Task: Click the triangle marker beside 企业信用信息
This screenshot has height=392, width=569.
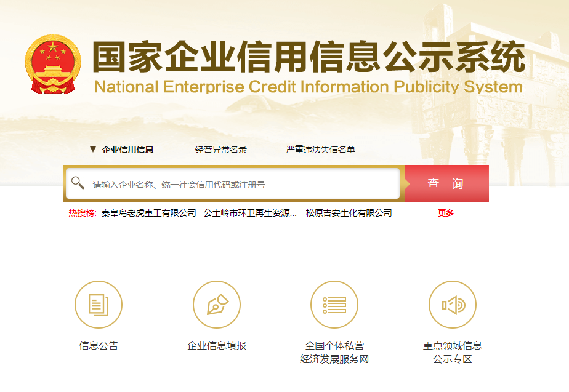Action: click(93, 149)
